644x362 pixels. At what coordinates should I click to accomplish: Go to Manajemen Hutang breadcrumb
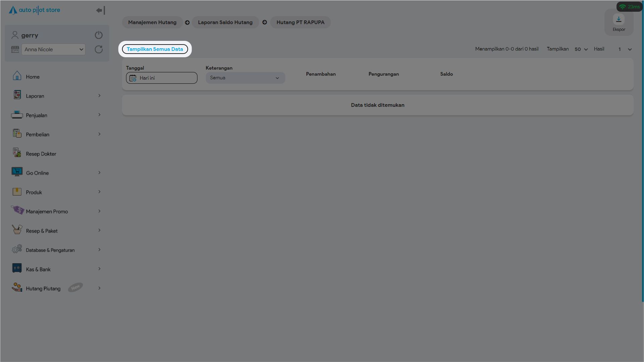tap(152, 22)
